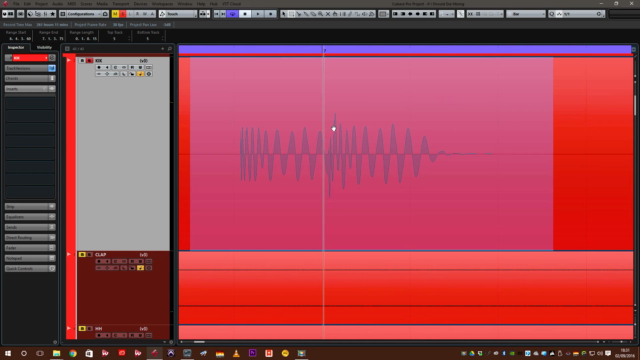The image size is (640, 360).
Task: Record-enable the KIK track
Action: [x=99, y=67]
